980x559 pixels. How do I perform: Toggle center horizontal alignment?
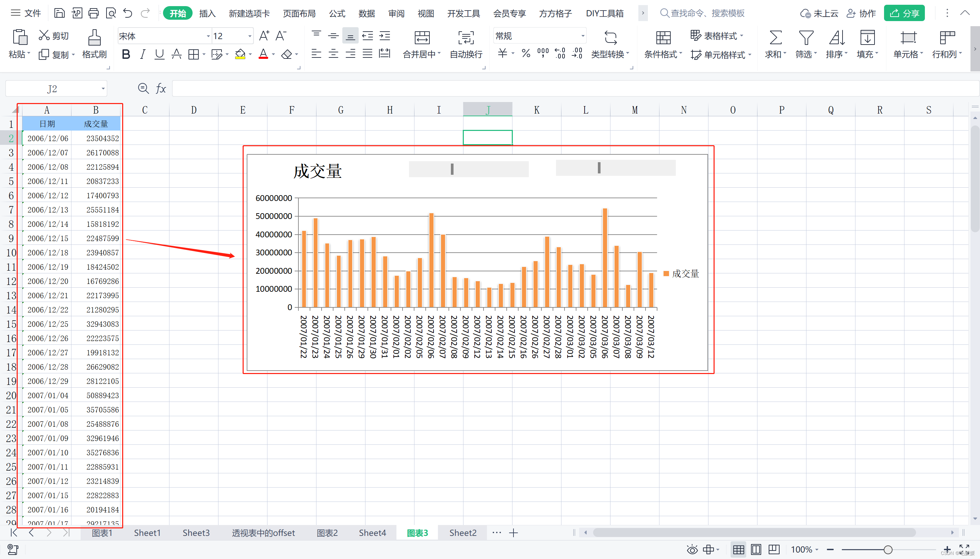[333, 53]
